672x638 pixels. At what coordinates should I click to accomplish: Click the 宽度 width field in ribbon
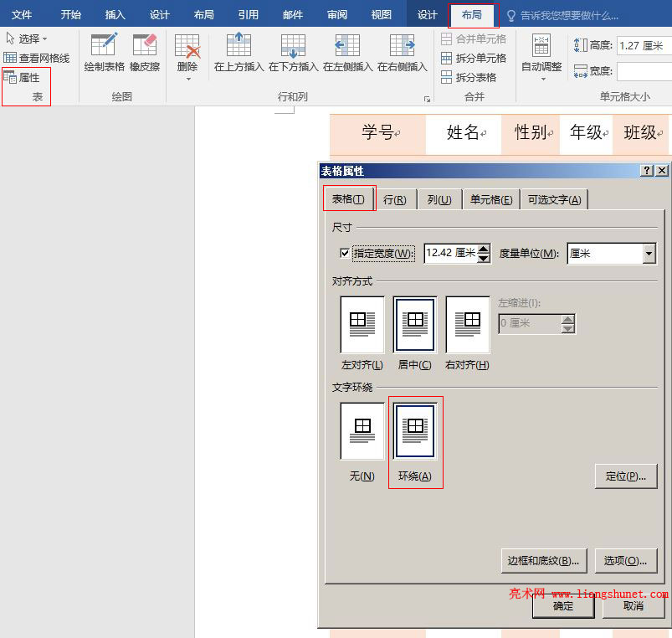click(x=644, y=71)
